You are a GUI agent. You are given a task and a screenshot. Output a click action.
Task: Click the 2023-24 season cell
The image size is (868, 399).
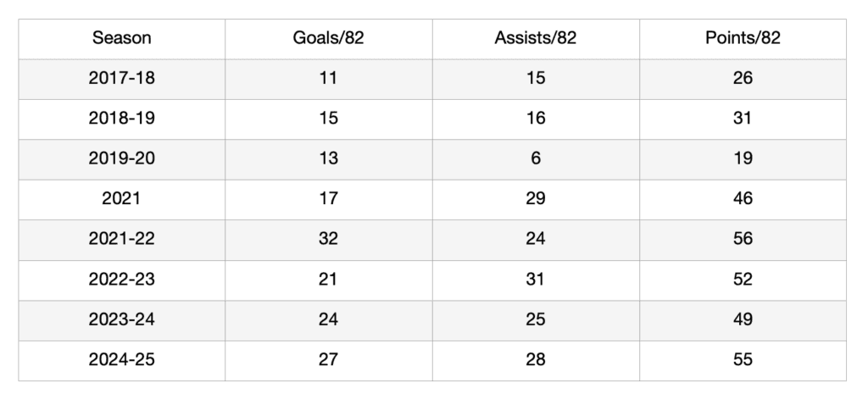[x=122, y=319]
